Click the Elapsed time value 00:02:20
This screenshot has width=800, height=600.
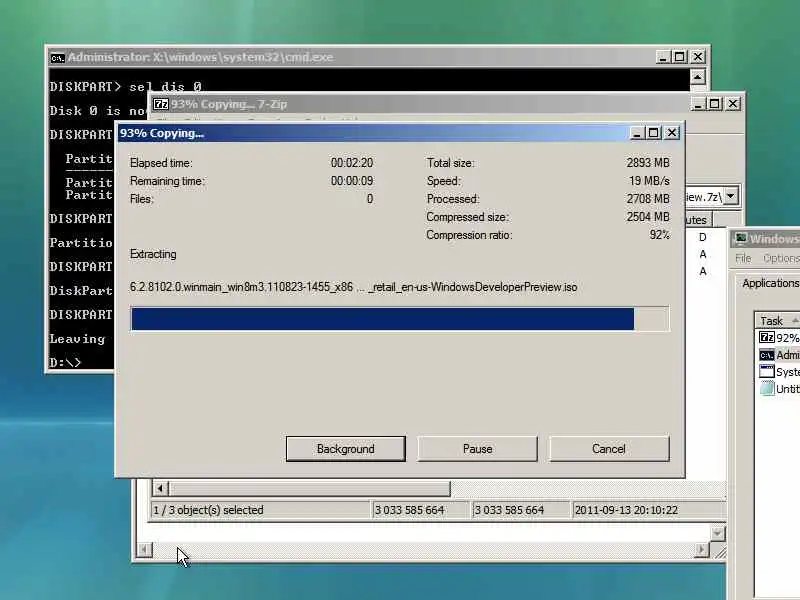352,163
